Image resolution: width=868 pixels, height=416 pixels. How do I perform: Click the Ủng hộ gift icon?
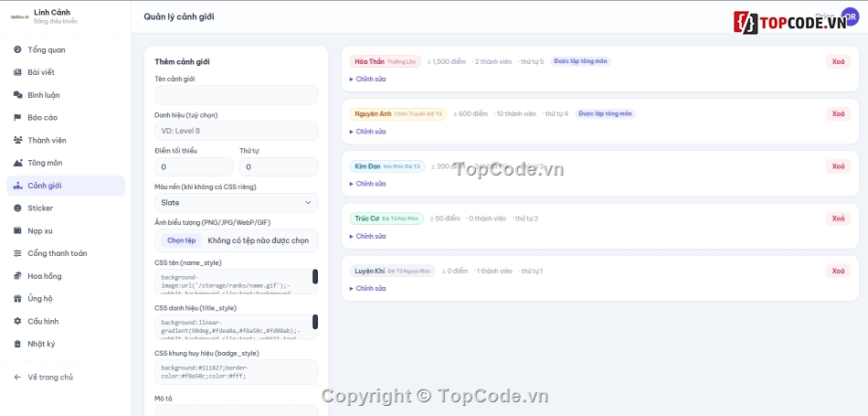click(x=17, y=299)
